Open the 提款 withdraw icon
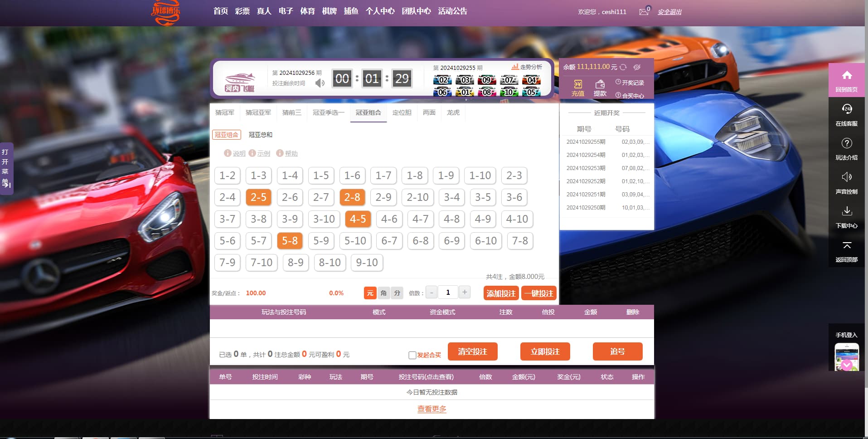 [x=600, y=84]
